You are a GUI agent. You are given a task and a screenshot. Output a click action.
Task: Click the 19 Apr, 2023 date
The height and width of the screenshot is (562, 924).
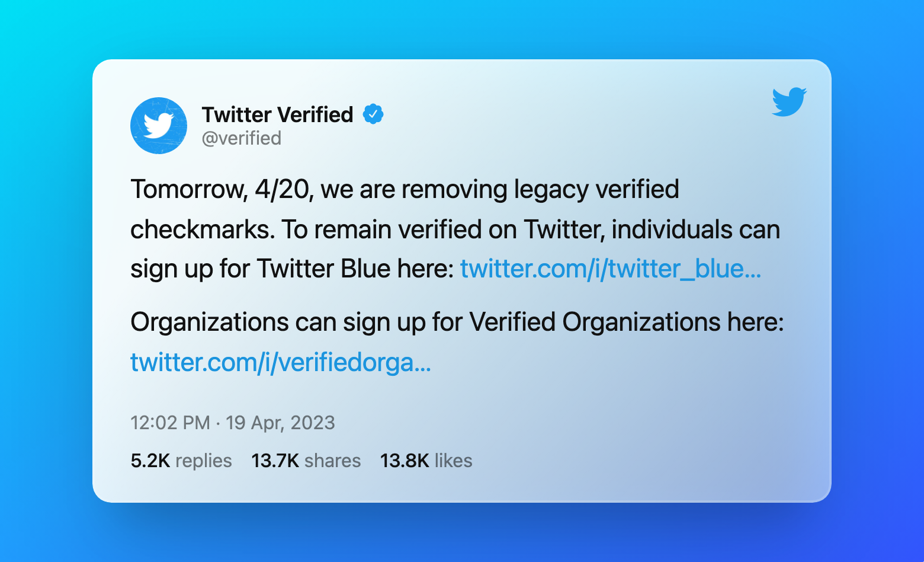280,423
